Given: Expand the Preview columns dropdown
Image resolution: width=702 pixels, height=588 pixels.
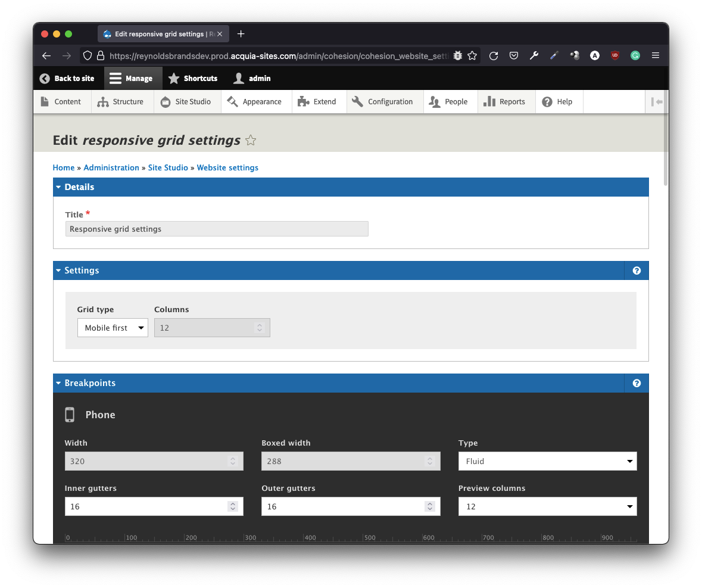Looking at the screenshot, I should (x=547, y=506).
